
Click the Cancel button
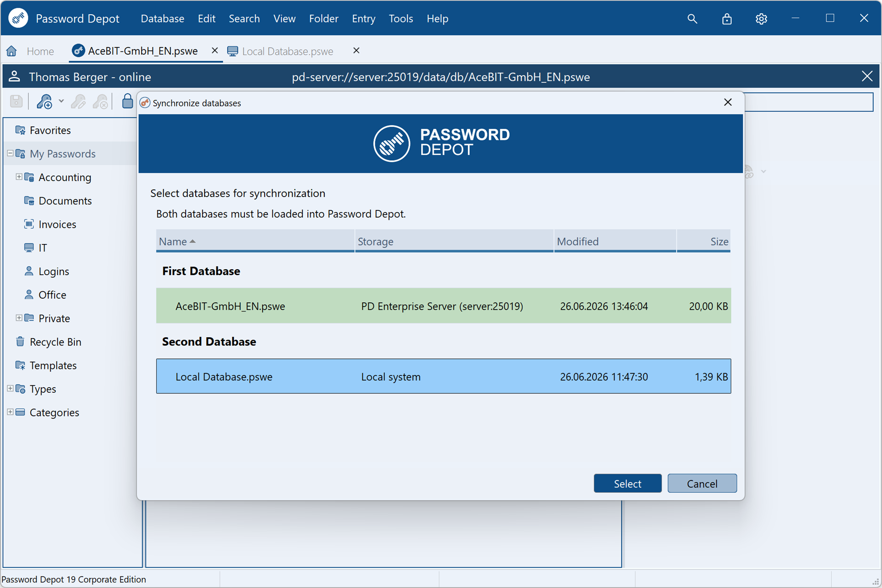[702, 483]
